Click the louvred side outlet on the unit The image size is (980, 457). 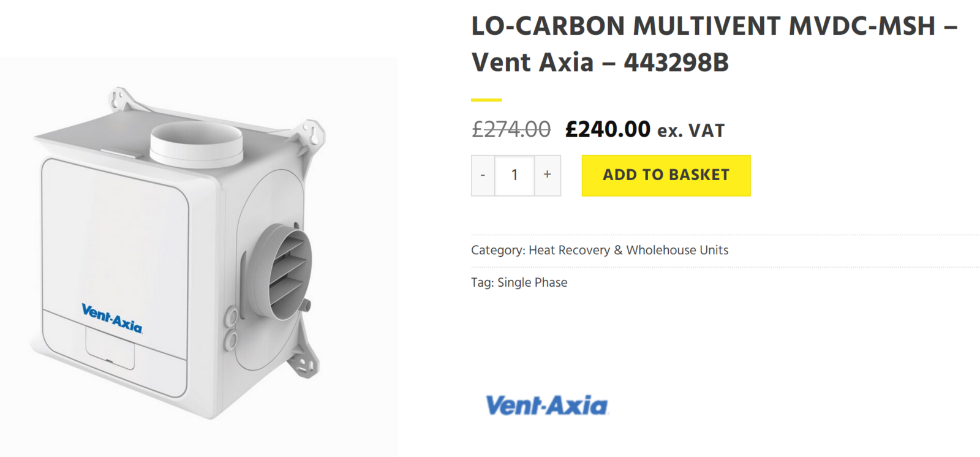[x=284, y=271]
